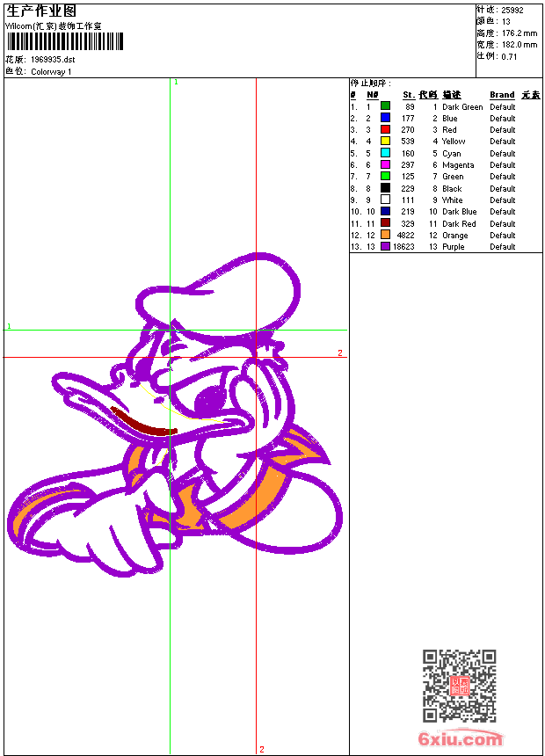Image resolution: width=545 pixels, height=756 pixels.
Task: Click the file name 1969935.dst
Action: click(53, 60)
